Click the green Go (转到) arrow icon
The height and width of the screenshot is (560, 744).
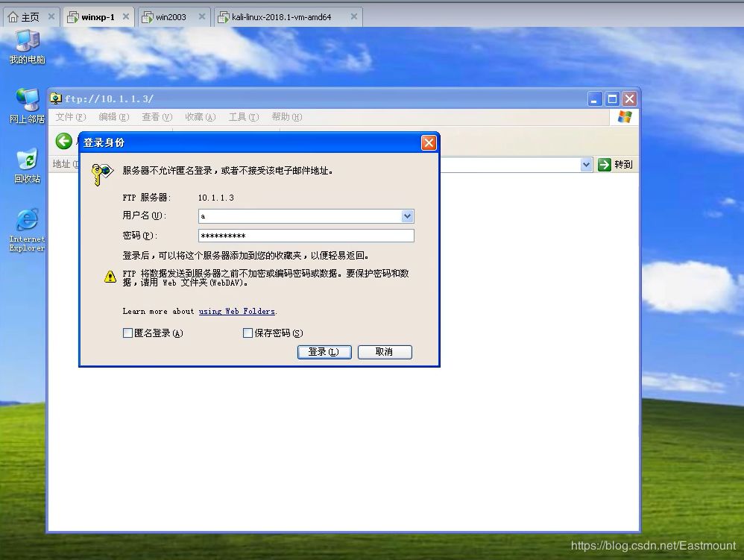(604, 165)
